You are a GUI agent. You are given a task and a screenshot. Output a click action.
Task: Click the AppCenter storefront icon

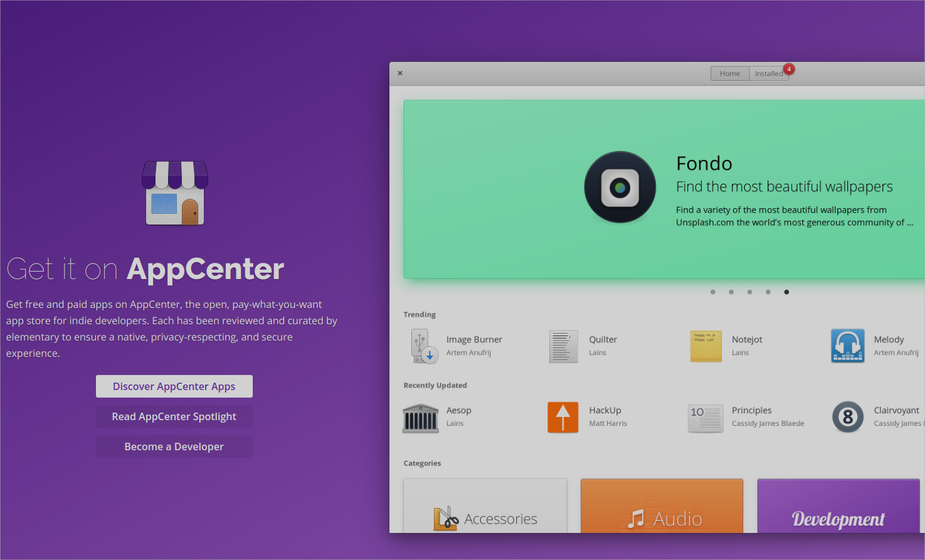pyautogui.click(x=175, y=193)
